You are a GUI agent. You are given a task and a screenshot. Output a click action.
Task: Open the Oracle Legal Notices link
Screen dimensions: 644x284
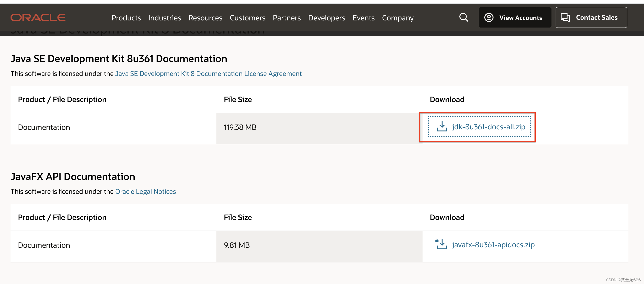pos(145,192)
